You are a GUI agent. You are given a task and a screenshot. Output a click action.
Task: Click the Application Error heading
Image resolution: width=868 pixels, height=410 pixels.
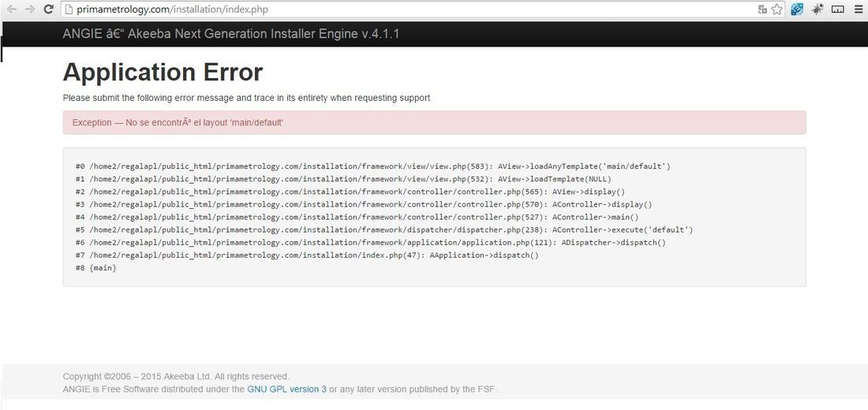(x=163, y=73)
